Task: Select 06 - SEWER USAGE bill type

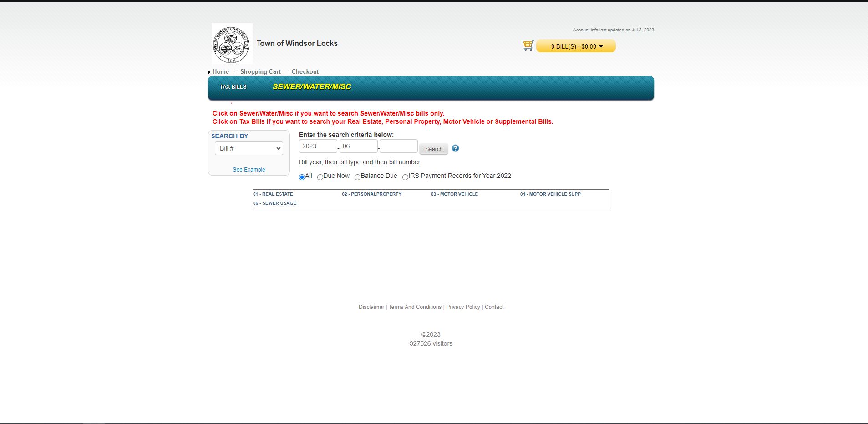Action: coord(274,203)
